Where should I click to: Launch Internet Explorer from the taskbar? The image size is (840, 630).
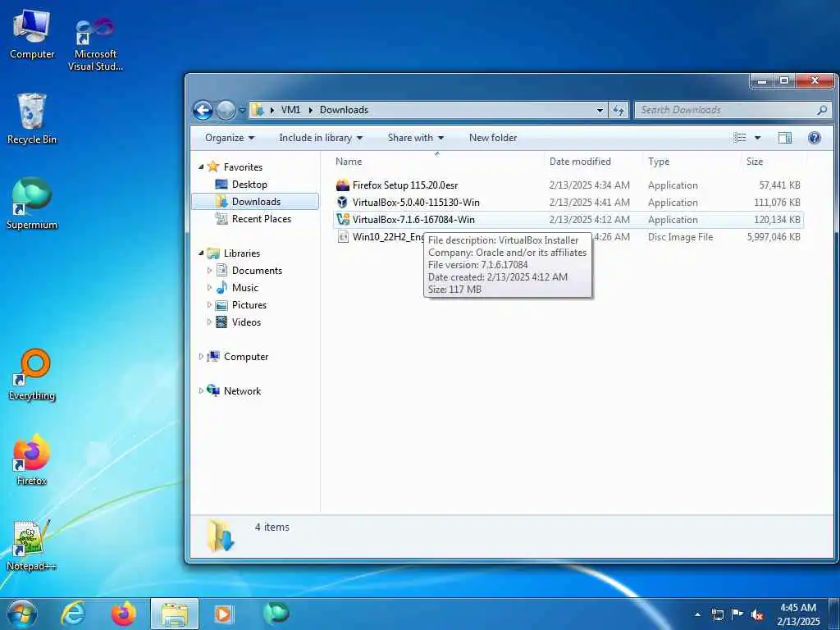click(x=73, y=614)
